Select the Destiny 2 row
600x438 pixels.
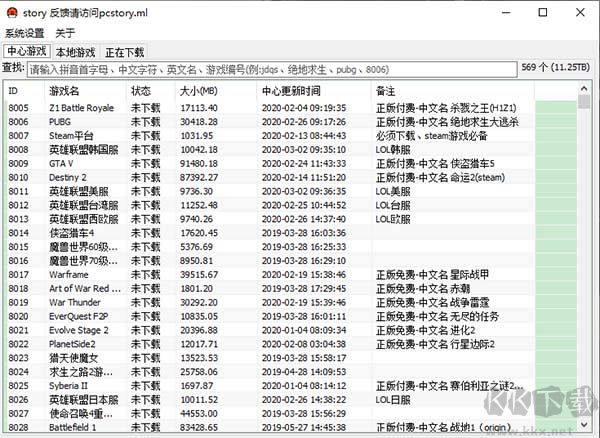(x=269, y=177)
